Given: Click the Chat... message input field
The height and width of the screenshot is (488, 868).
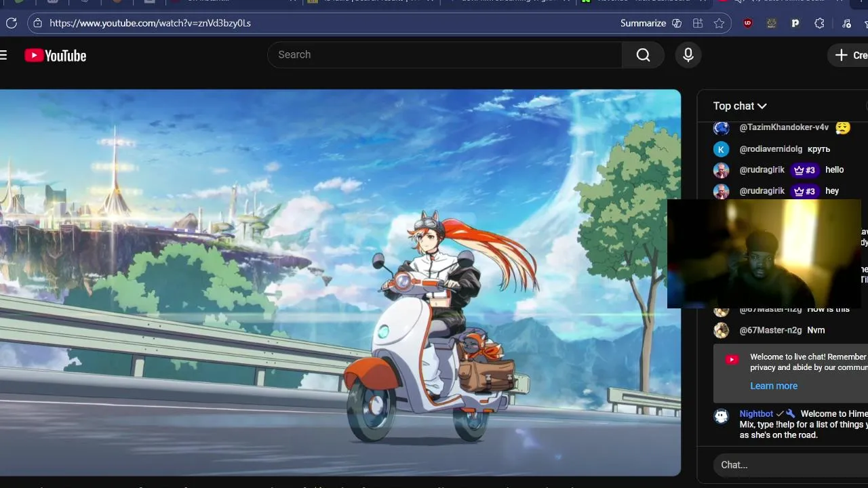Looking at the screenshot, I should [x=791, y=465].
